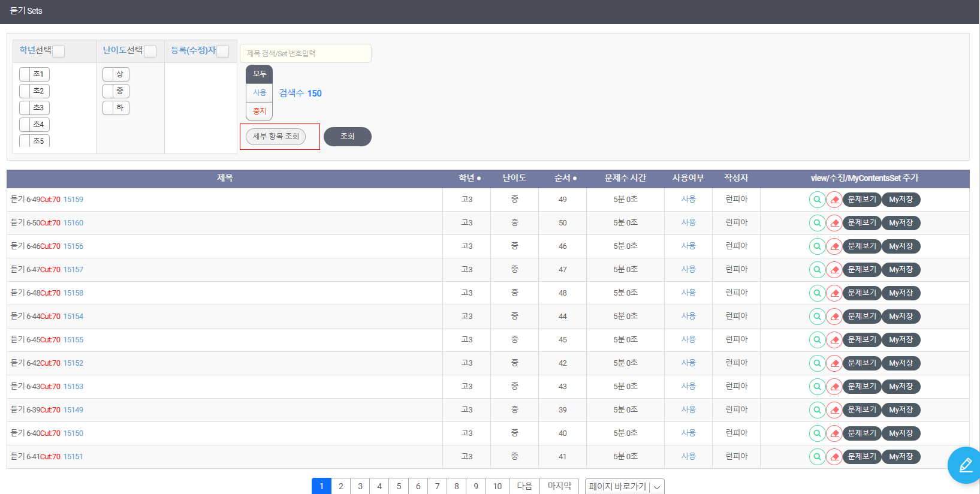Check the 초1 grade checkbox

click(x=25, y=74)
